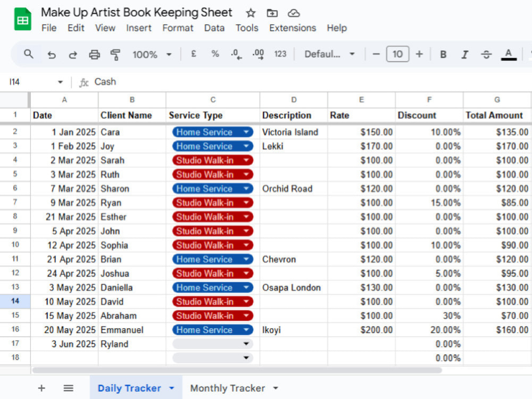Open the Edit menu
Viewport: 532px width, 399px height.
(x=76, y=28)
